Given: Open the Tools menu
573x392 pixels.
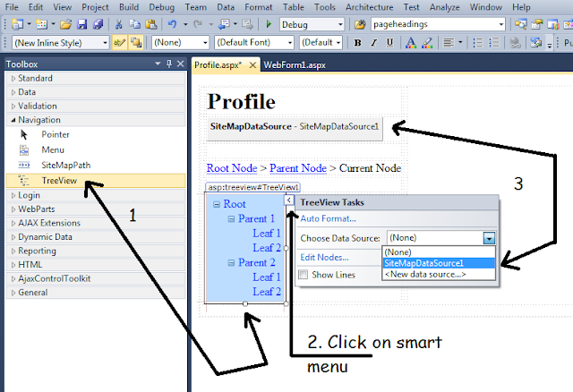Looking at the screenshot, I should (x=325, y=7).
